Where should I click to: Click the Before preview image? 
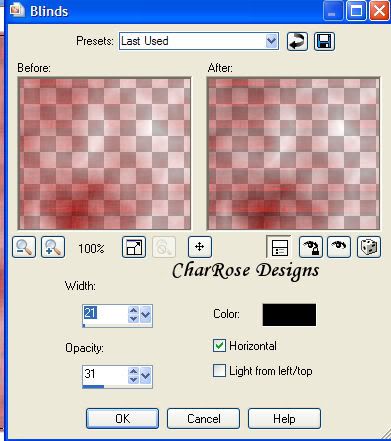click(x=104, y=154)
